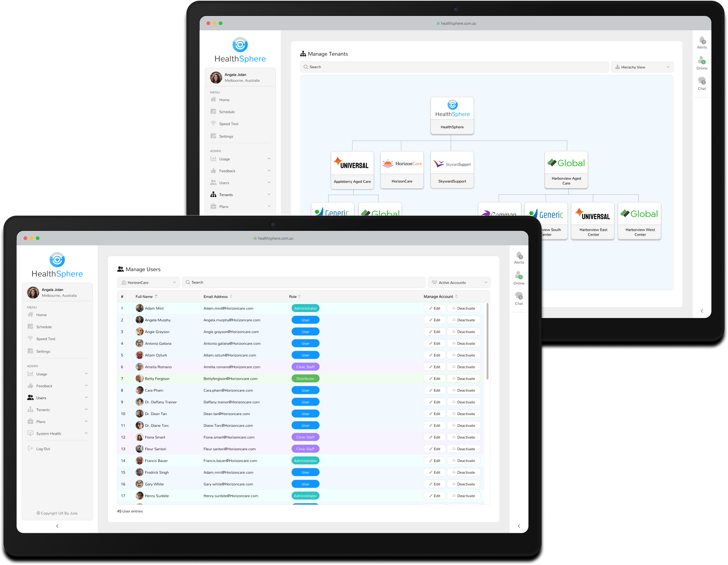Deactivate Betty Fergison's account
Image resolution: width=728 pixels, height=565 pixels.
pyautogui.click(x=463, y=379)
